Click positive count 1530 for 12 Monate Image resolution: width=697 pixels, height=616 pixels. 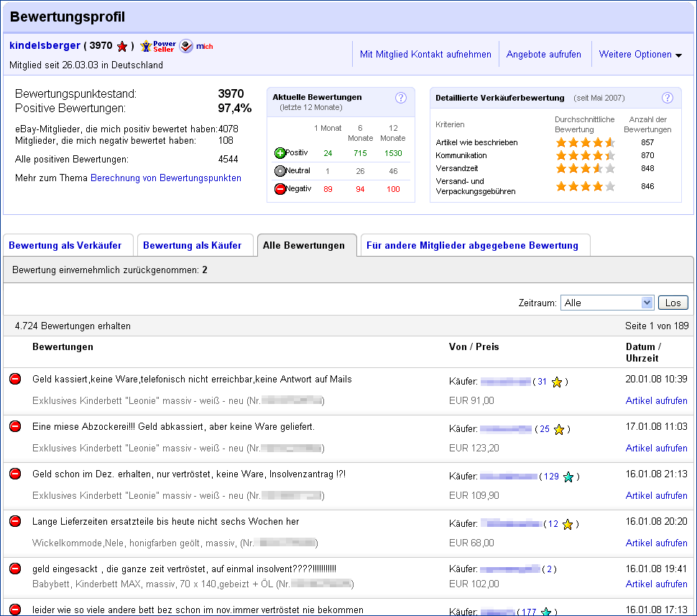coord(393,153)
